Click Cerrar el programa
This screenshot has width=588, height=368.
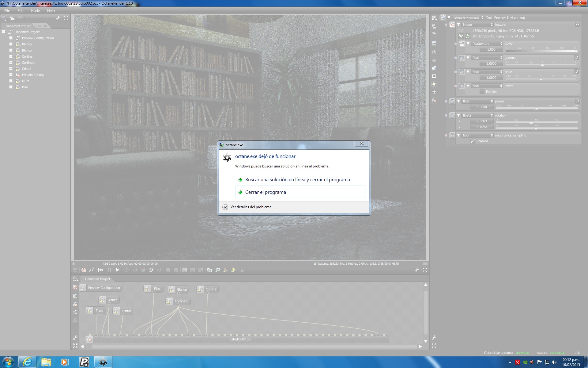(266, 192)
